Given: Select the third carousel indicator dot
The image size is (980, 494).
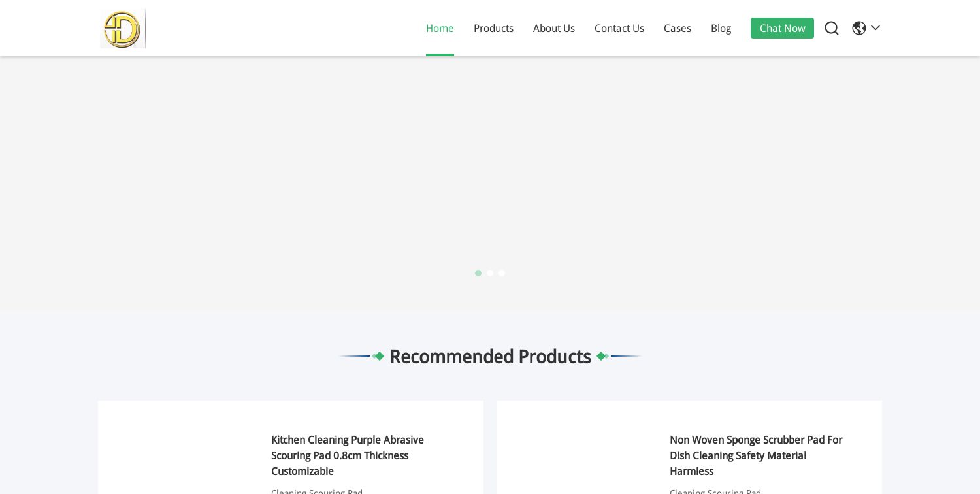Looking at the screenshot, I should [x=502, y=273].
